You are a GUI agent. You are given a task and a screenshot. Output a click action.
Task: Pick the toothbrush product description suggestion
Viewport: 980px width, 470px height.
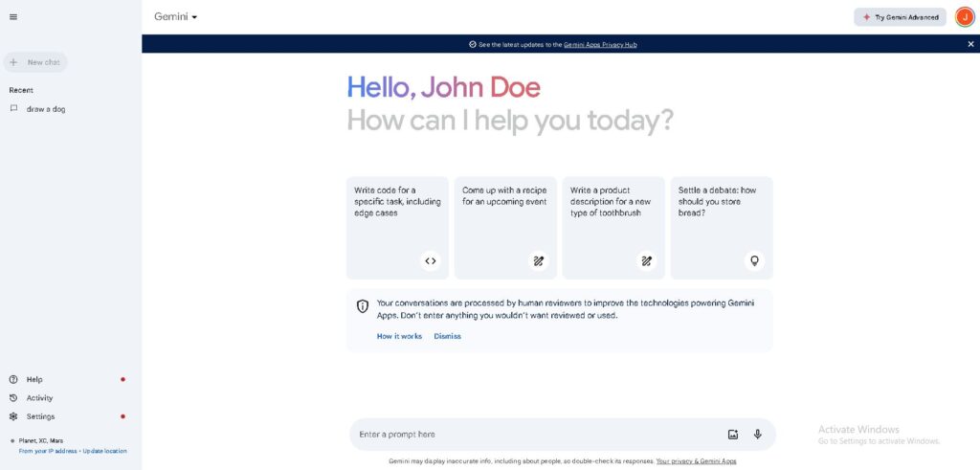613,227
